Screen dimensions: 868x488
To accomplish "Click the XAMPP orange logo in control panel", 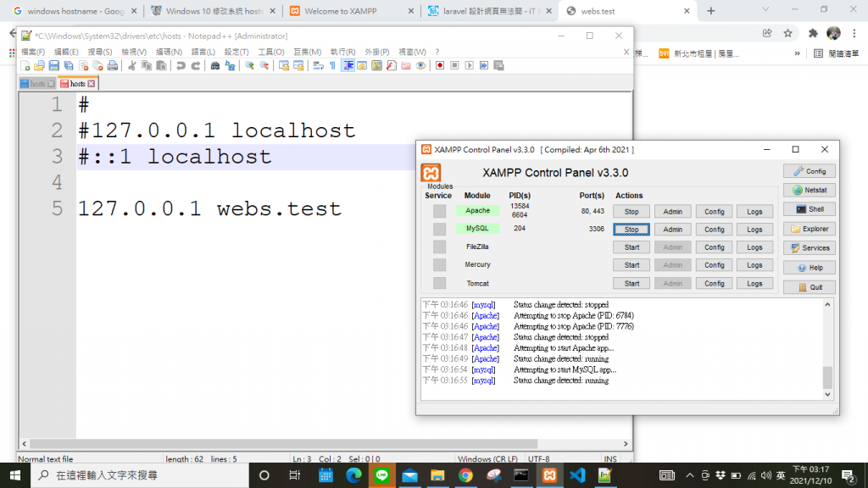I will [431, 173].
